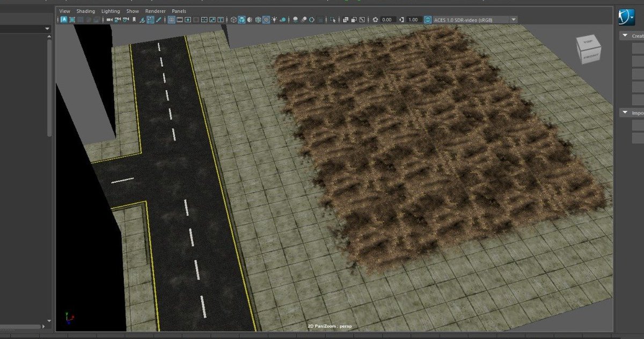This screenshot has width=644, height=339.
Task: Click the arrow beside the ACES view transform
Action: pos(514,19)
